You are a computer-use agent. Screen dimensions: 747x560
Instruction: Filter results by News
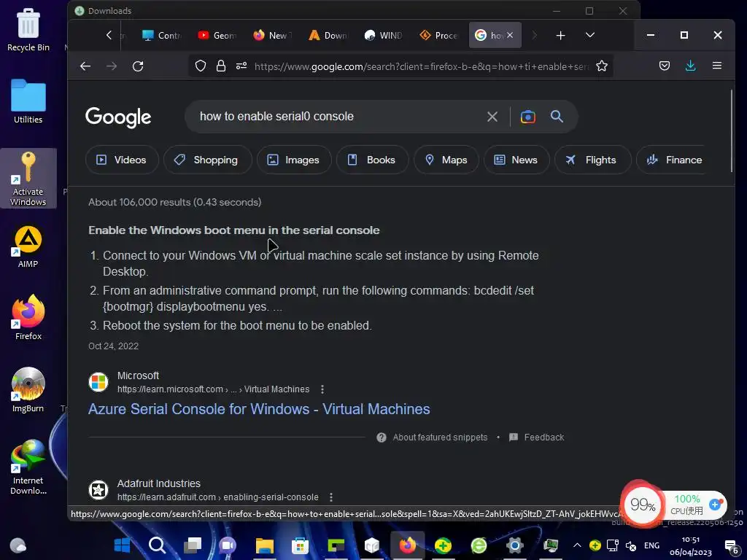[x=517, y=160]
